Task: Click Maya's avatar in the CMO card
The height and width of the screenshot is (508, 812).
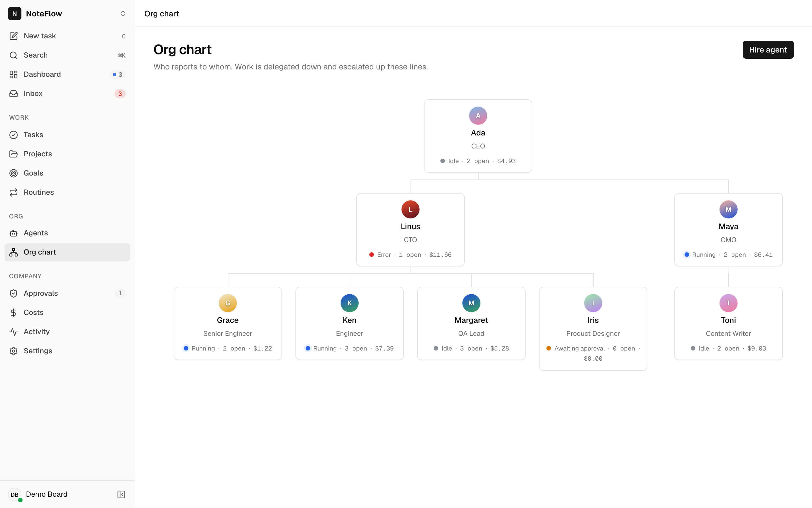Action: pyautogui.click(x=728, y=209)
